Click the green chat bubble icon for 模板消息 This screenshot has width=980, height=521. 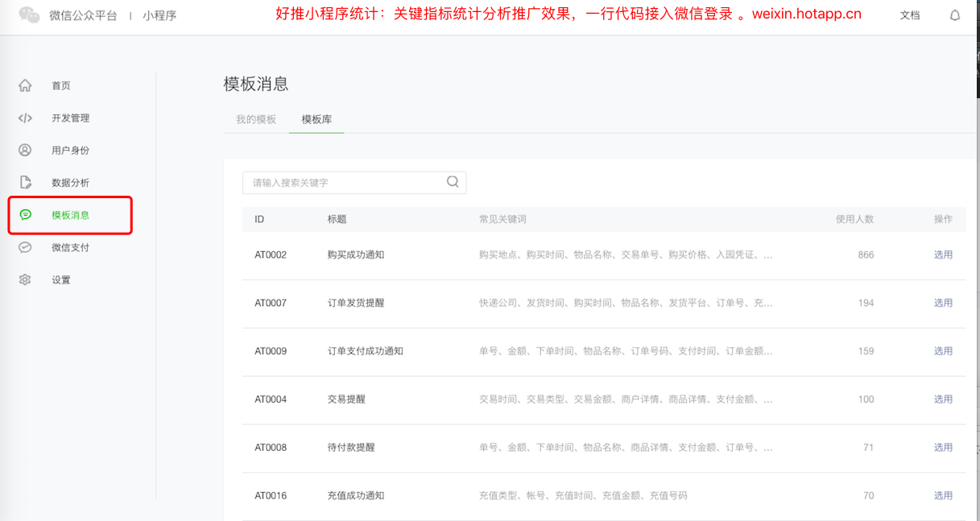click(25, 214)
